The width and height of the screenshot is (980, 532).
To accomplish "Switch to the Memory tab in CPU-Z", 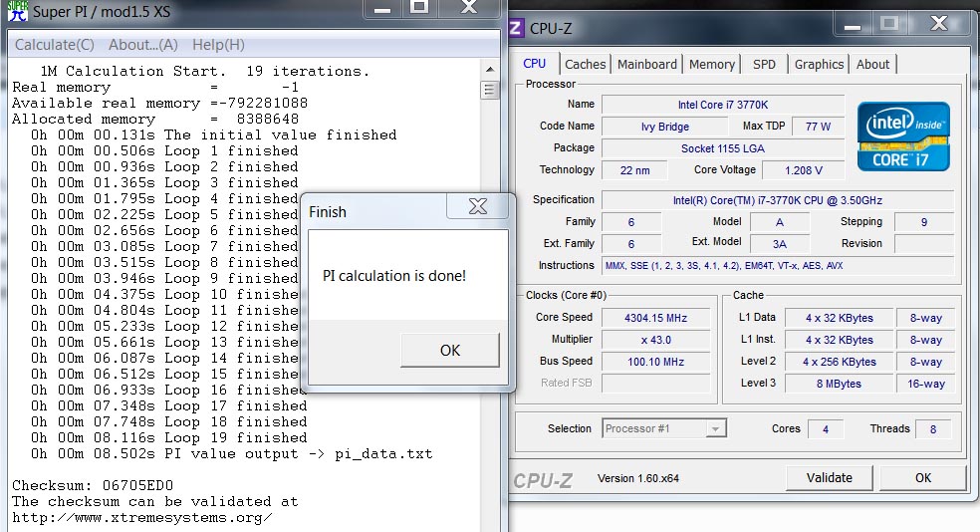I will [x=712, y=64].
